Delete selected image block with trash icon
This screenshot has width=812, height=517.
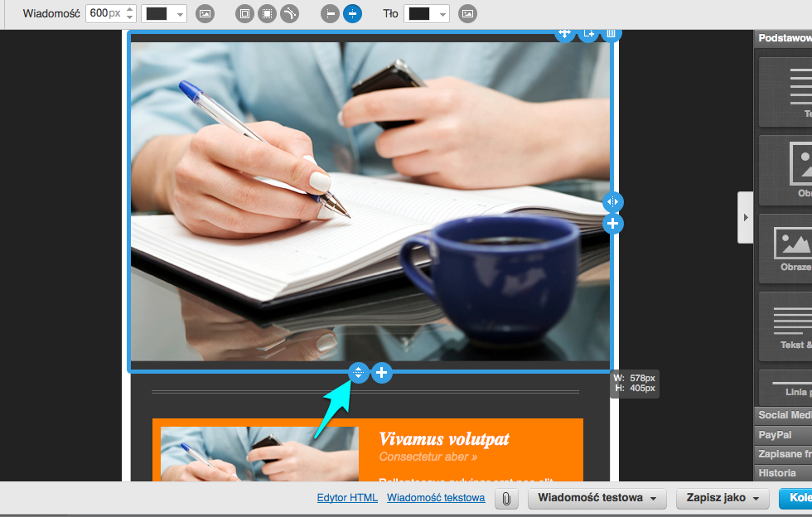[611, 34]
